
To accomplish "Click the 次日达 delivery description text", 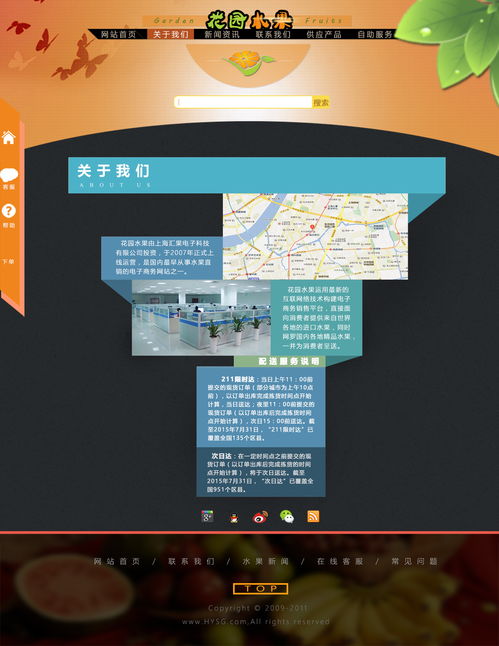I will tap(260, 473).
